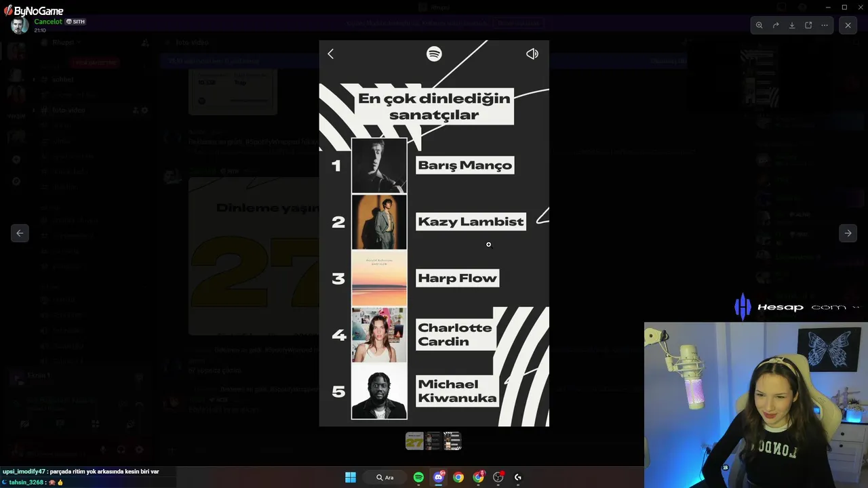Click the Kazy Lambist artist name
Viewport: 868px width, 488px height.
[471, 222]
